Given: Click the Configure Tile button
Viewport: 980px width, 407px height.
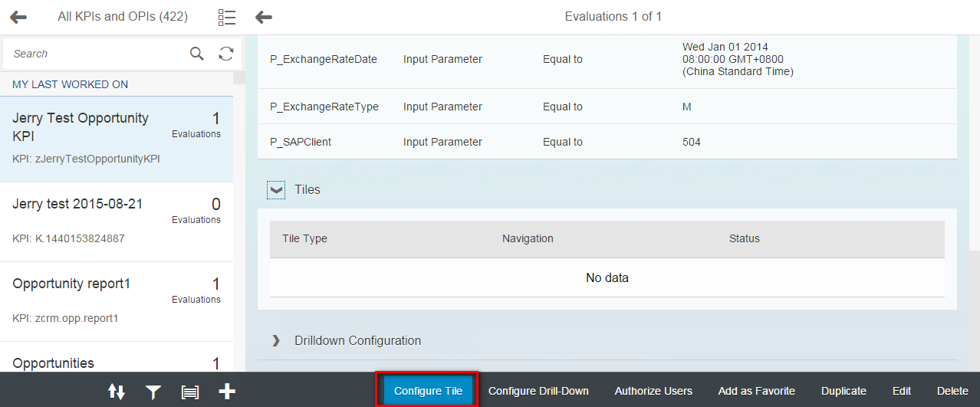Looking at the screenshot, I should [428, 391].
